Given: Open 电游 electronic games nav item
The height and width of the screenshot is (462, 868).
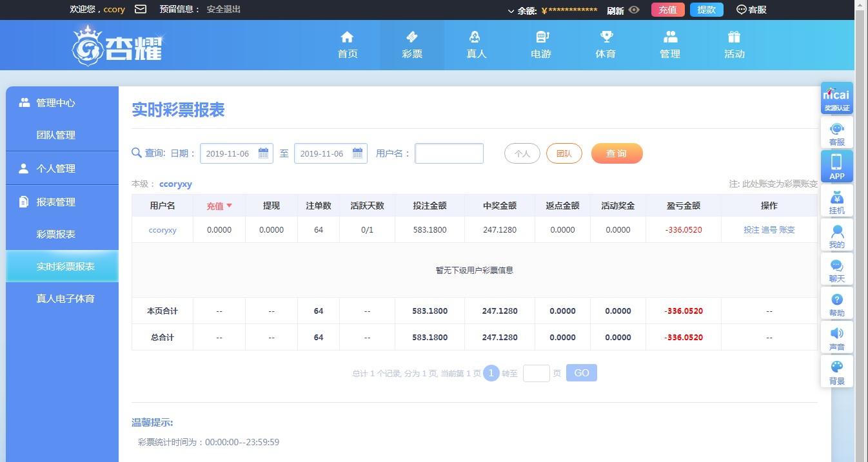Looking at the screenshot, I should 541,45.
